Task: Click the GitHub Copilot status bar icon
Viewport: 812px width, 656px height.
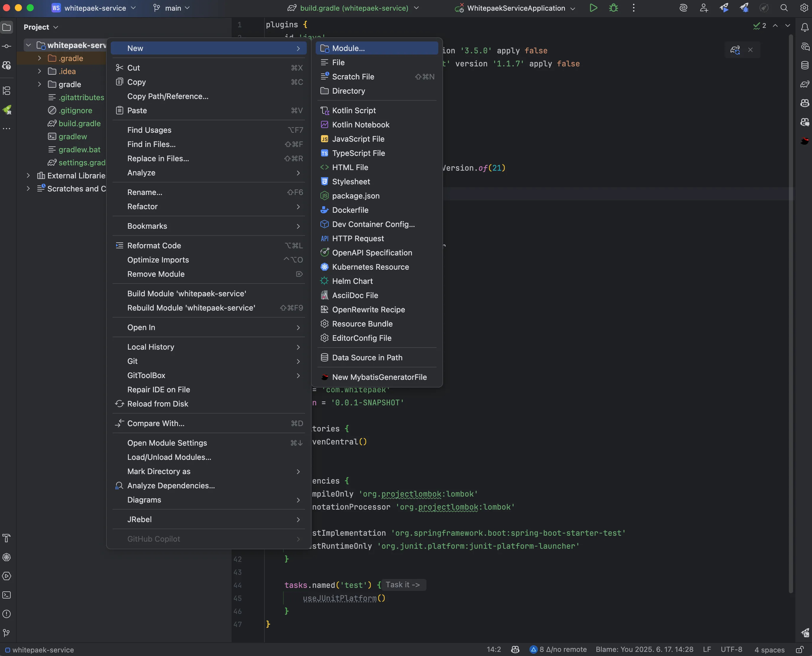Action: [515, 649]
